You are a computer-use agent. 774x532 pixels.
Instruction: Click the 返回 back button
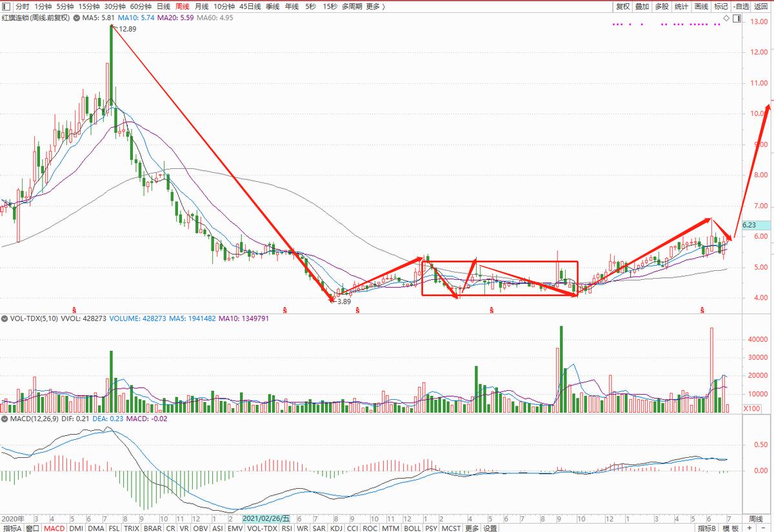click(761, 6)
